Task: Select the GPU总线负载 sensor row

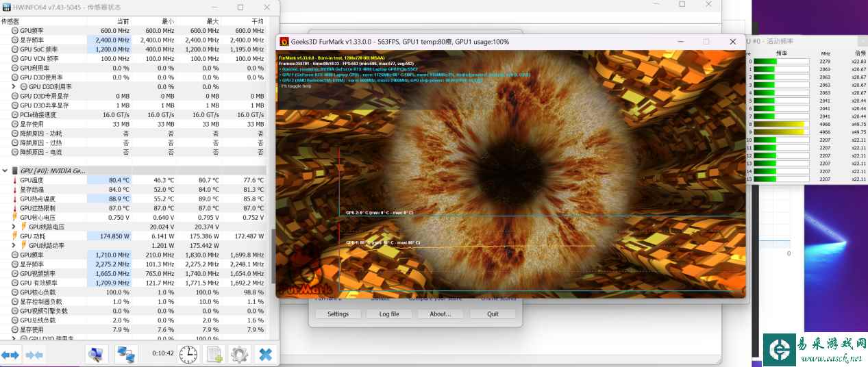Action: tap(133, 320)
